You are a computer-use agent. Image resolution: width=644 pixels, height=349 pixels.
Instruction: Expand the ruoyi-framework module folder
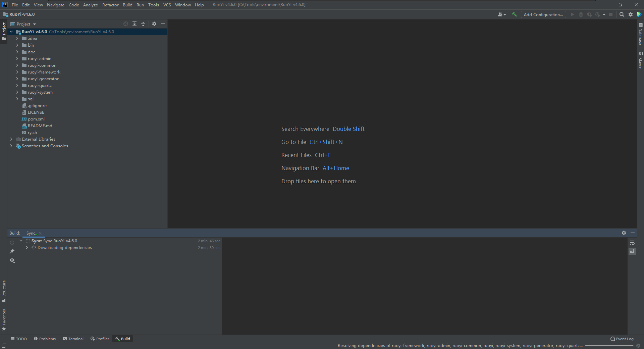[17, 72]
